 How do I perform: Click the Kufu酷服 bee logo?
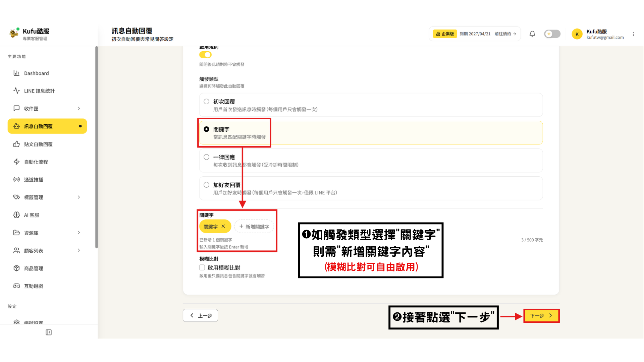pyautogui.click(x=14, y=33)
